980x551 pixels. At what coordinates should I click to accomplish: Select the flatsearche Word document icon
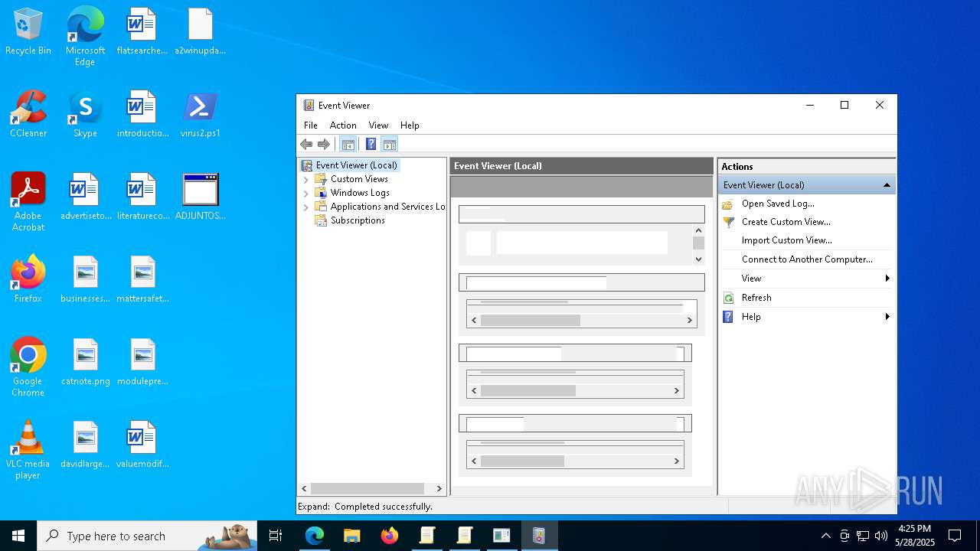(142, 32)
